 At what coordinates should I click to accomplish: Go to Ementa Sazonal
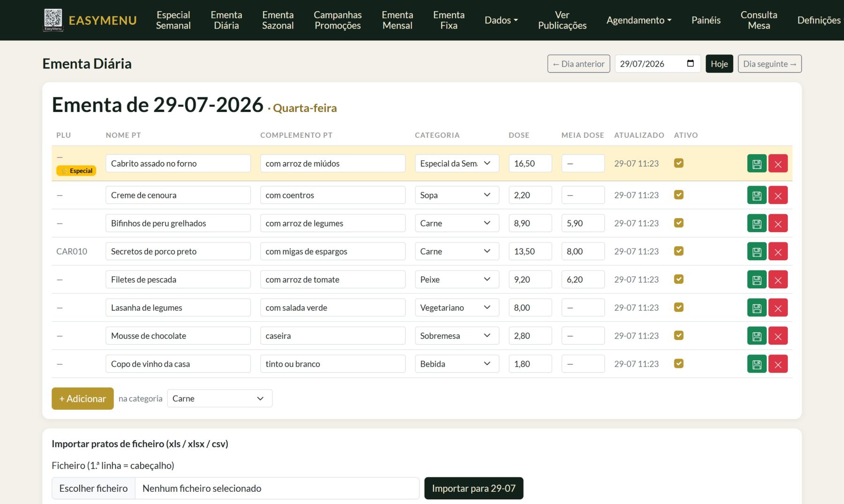278,20
